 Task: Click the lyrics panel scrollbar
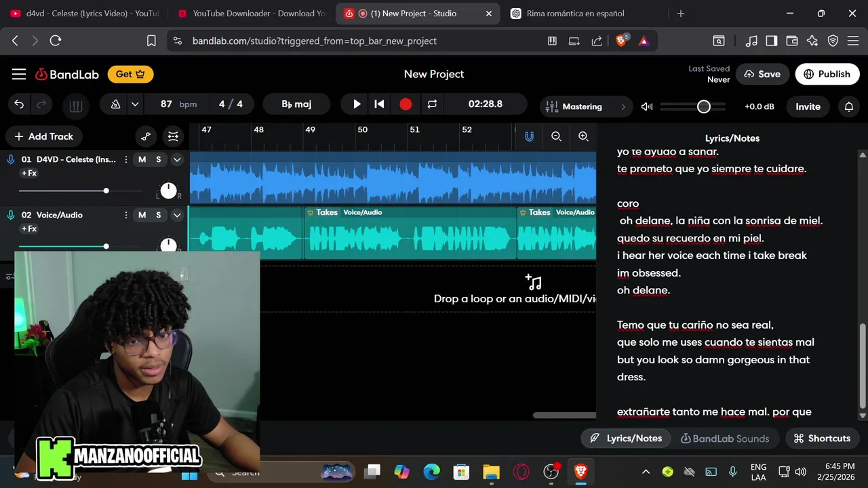pos(863,366)
